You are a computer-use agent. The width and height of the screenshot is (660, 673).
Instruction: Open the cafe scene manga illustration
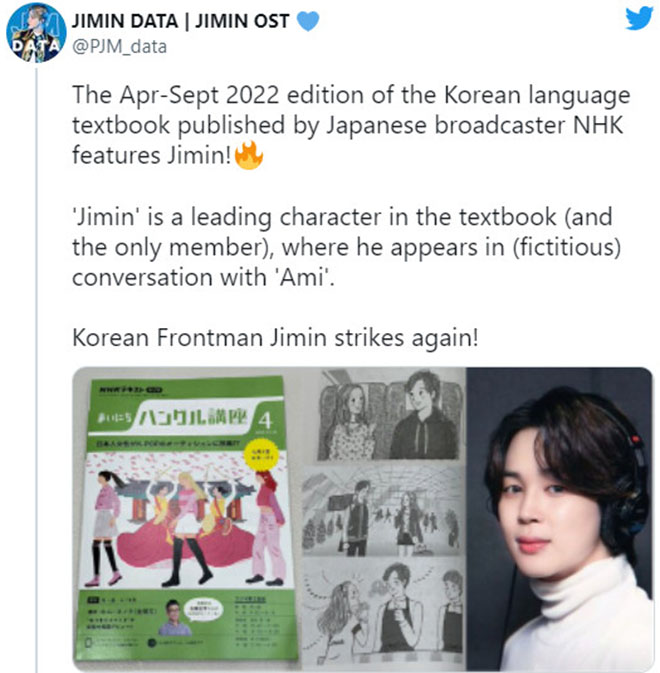coord(382,612)
